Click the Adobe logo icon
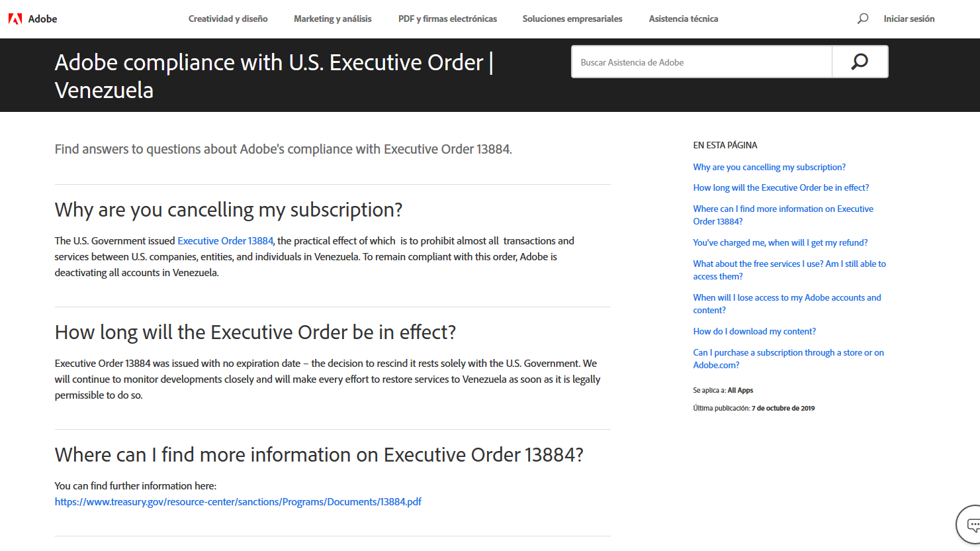Image resolution: width=980 pixels, height=551 pixels. (15, 19)
